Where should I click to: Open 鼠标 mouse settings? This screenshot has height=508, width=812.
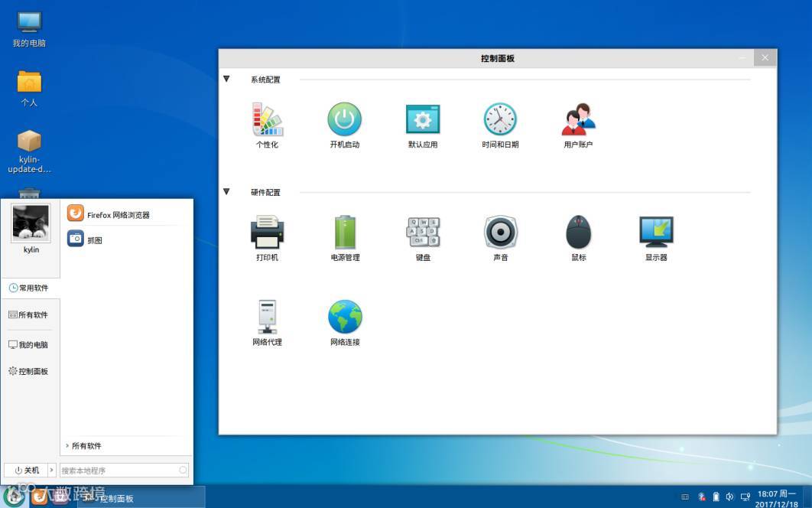[x=579, y=239]
